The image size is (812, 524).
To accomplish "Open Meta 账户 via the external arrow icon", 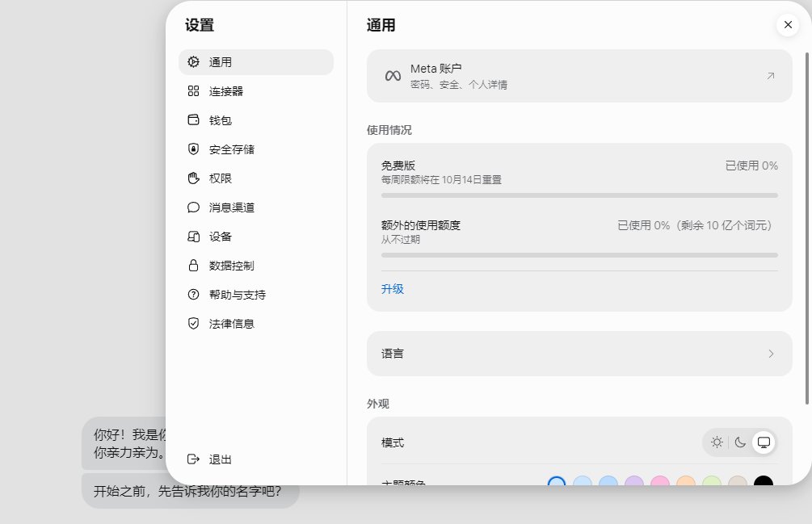I will [771, 76].
